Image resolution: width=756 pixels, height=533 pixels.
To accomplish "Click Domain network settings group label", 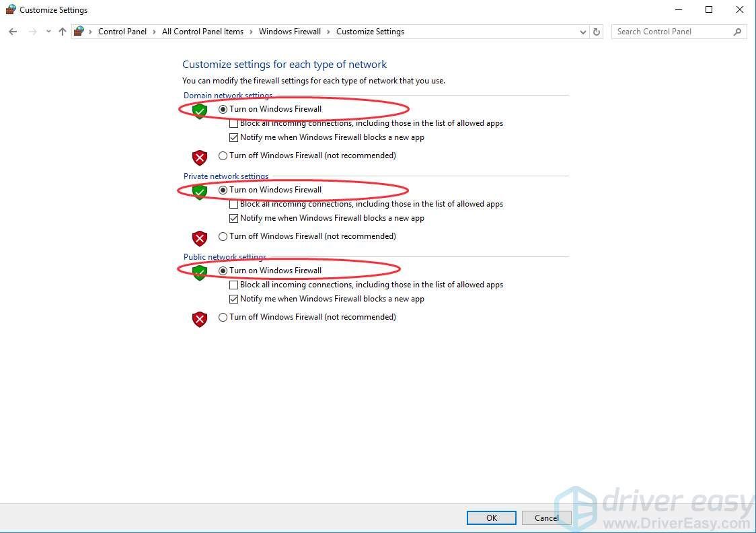I will (227, 95).
